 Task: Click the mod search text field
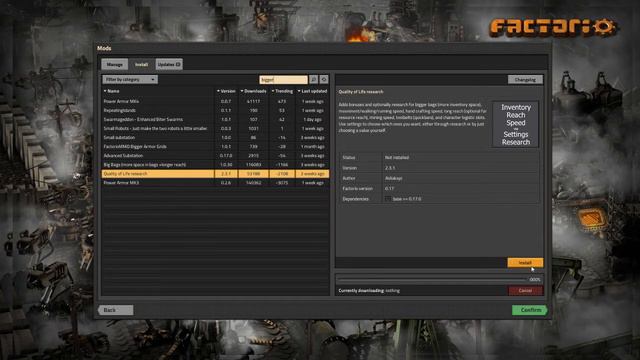tap(284, 80)
